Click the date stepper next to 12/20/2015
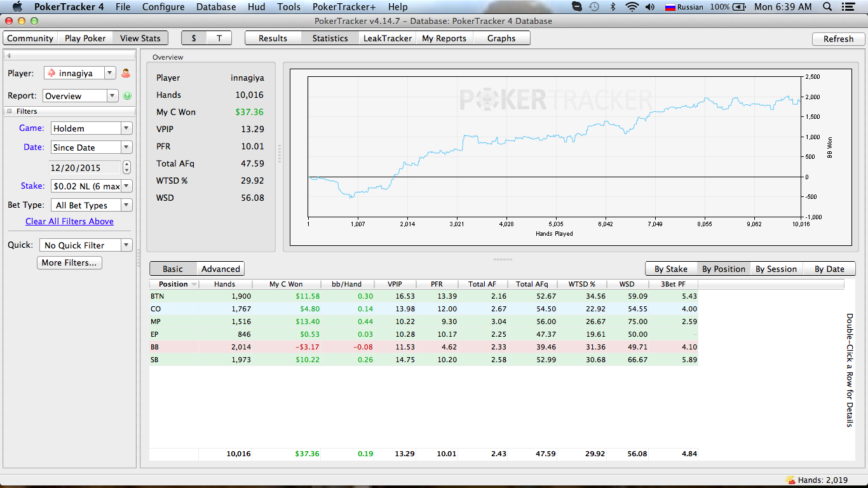 pos(126,167)
